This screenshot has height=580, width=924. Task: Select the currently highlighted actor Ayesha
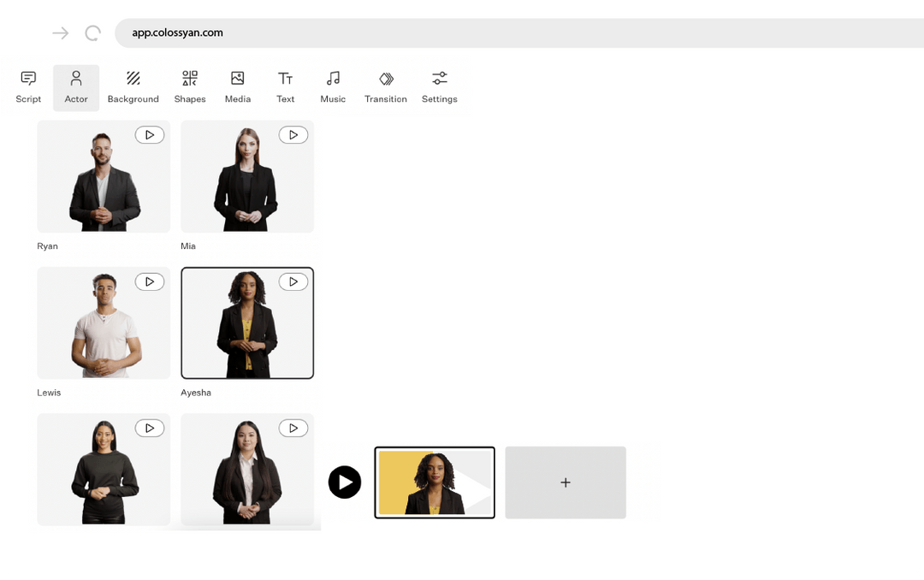(247, 323)
